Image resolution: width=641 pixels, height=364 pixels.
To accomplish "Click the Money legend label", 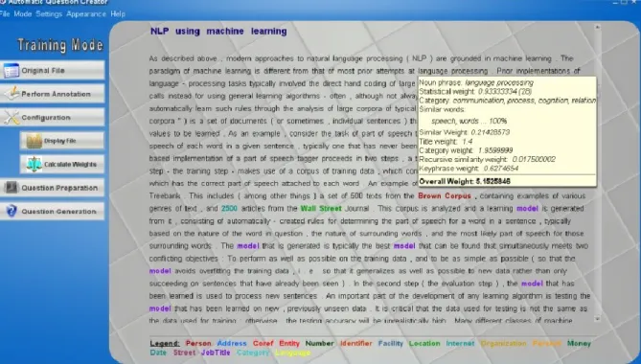I will pyautogui.click(x=579, y=343).
